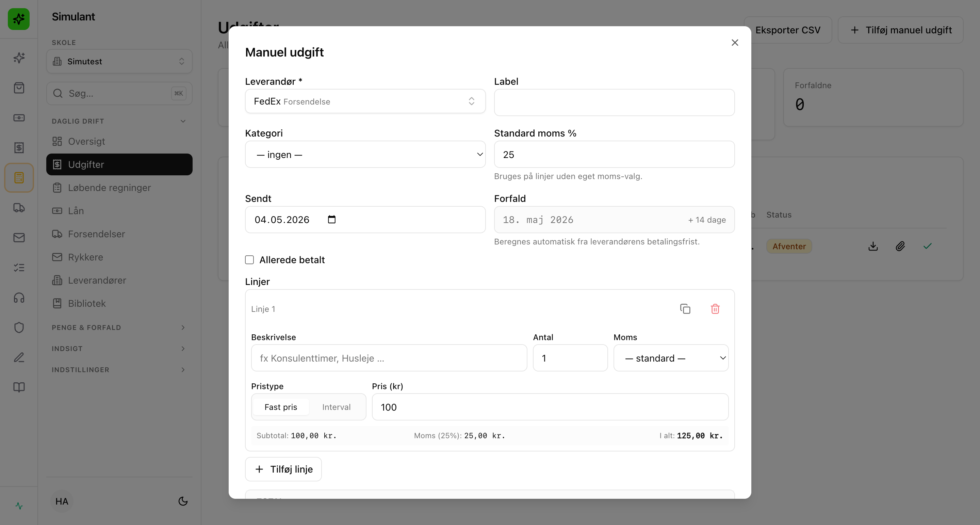Click the "Moms (25%): 25,00 kr." text
980x525 pixels.
coord(459,435)
